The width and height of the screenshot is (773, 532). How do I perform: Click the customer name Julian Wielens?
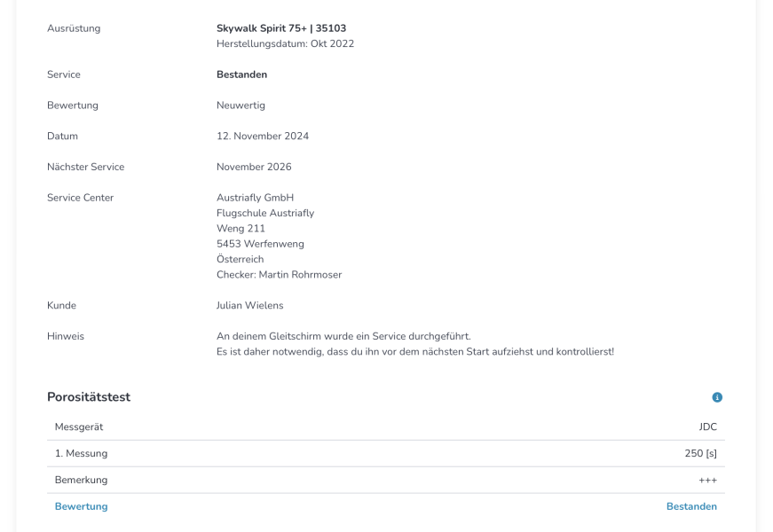(x=249, y=305)
